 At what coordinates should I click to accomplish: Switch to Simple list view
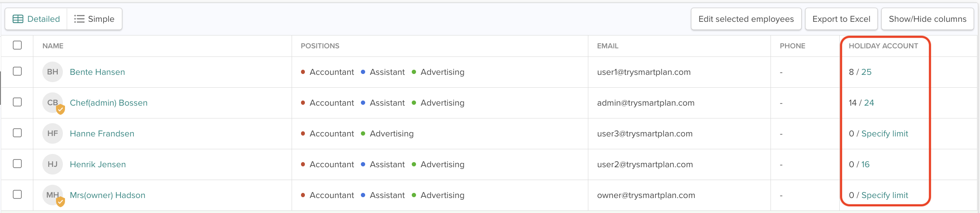click(x=94, y=19)
